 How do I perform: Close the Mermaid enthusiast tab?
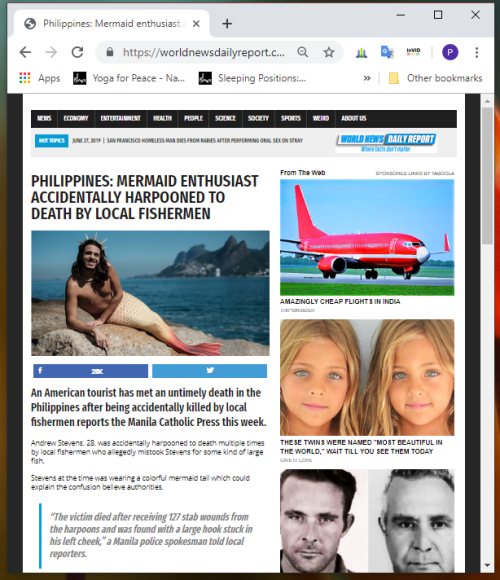(x=196, y=24)
